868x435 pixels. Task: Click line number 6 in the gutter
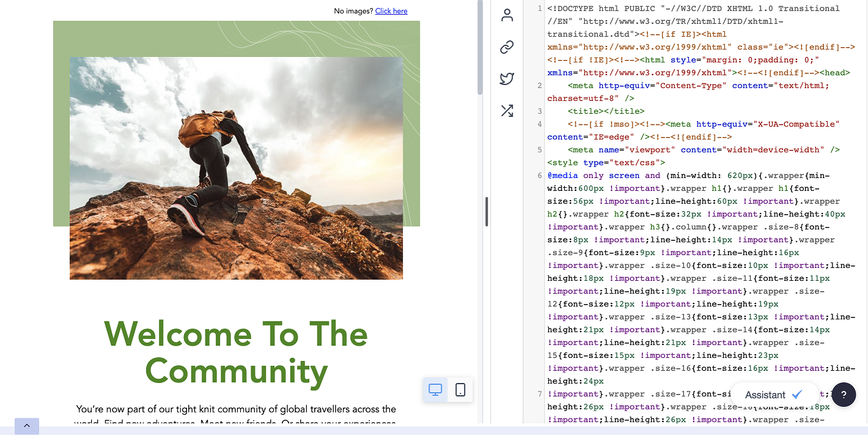[539, 175]
